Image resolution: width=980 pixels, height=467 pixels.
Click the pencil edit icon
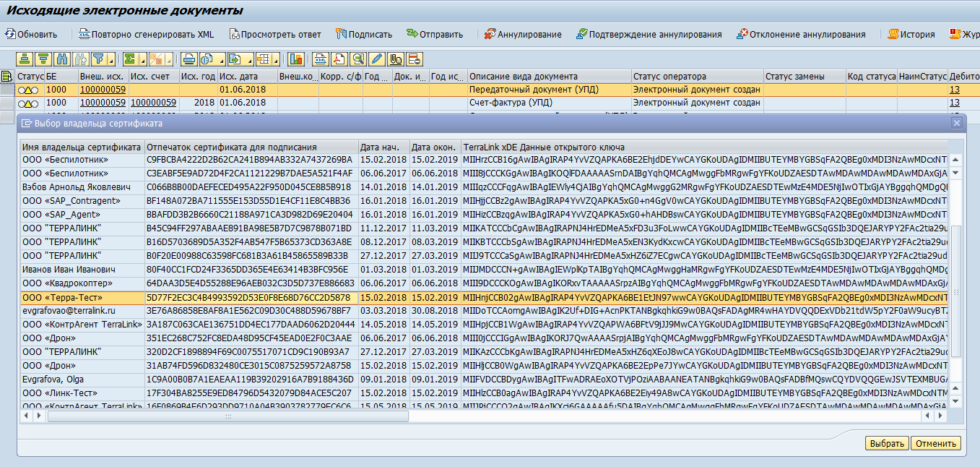pyautogui.click(x=376, y=59)
